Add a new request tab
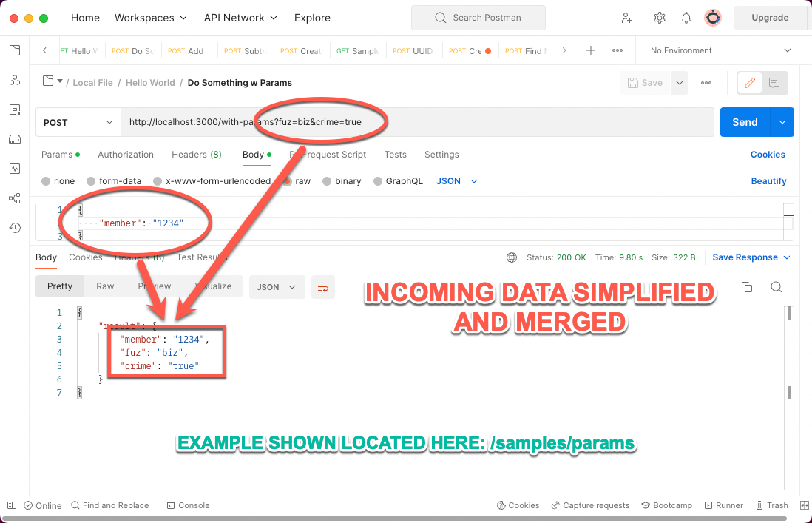Image resolution: width=812 pixels, height=523 pixels. coord(590,50)
